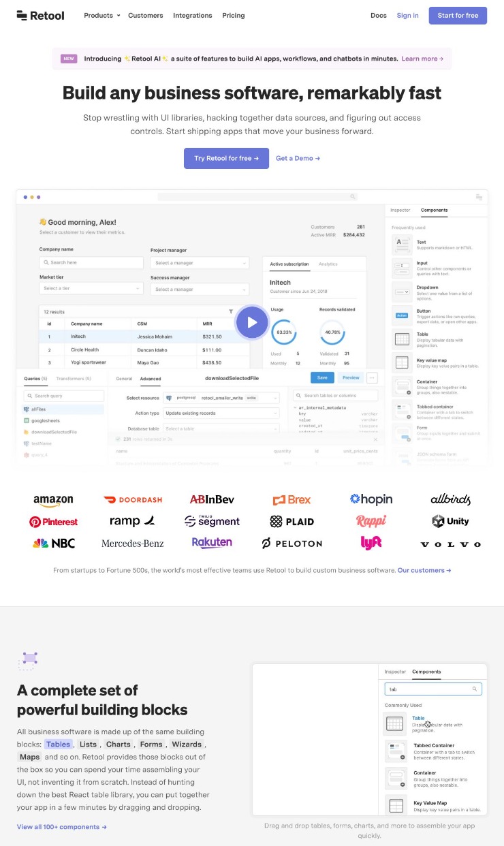Image resolution: width=504 pixels, height=846 pixels.
Task: Click the Unity logo
Action: pos(451,521)
